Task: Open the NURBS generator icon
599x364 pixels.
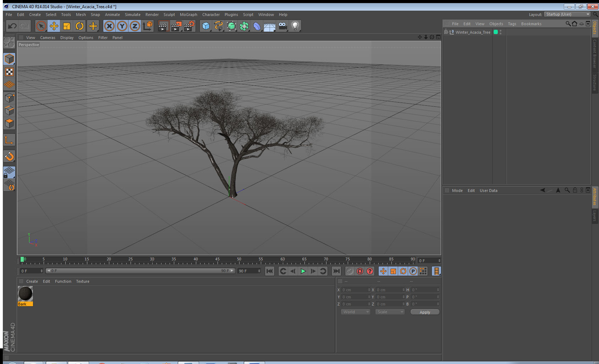Action: [x=231, y=26]
